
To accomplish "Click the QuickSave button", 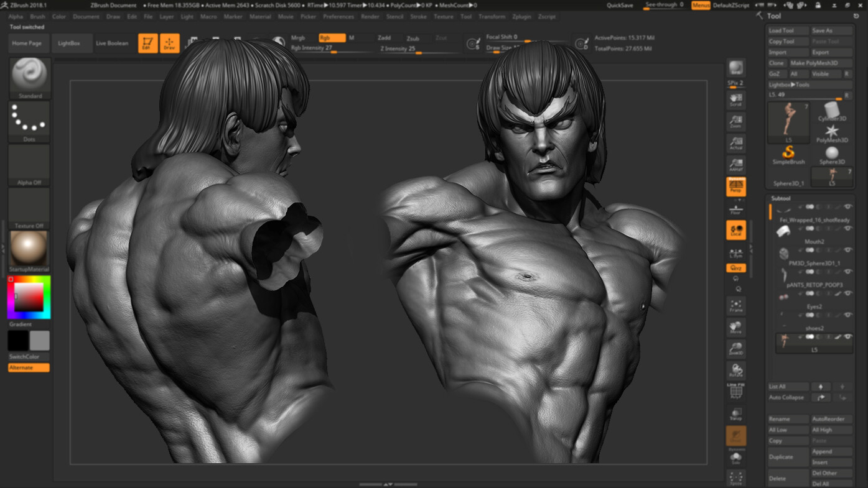I will point(620,5).
